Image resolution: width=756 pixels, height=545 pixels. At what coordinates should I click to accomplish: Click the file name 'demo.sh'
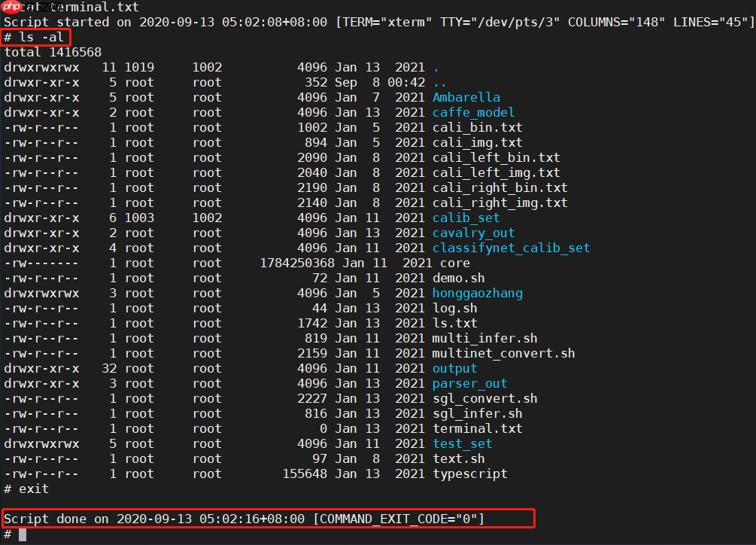459,279
